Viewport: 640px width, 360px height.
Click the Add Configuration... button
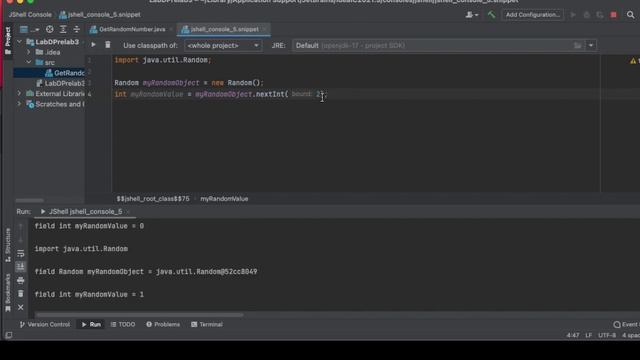coord(532,15)
